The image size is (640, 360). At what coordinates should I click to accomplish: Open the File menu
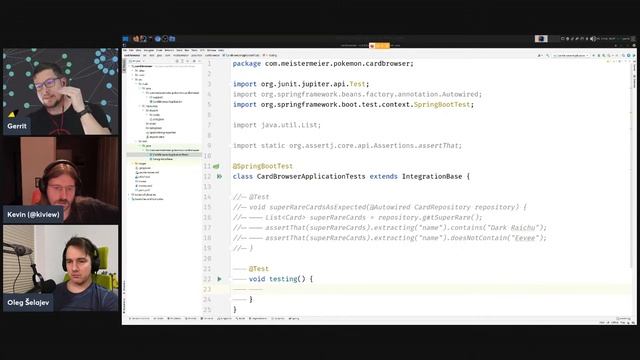(125, 50)
